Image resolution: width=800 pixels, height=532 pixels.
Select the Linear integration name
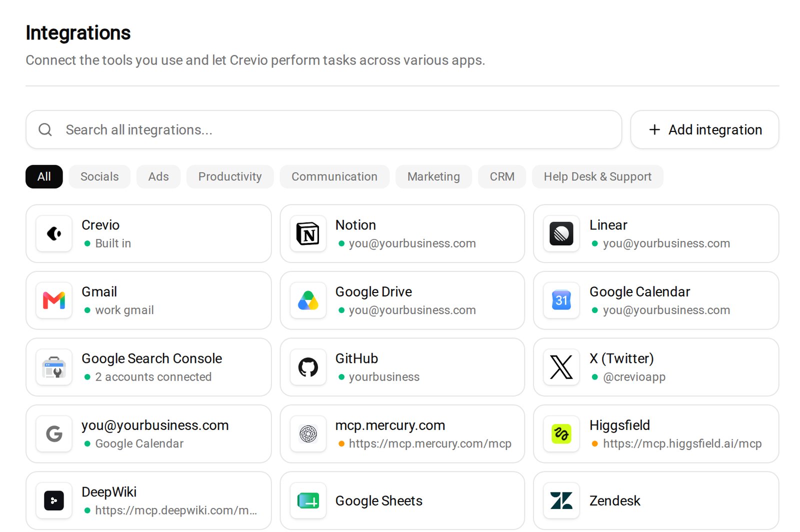(x=608, y=225)
